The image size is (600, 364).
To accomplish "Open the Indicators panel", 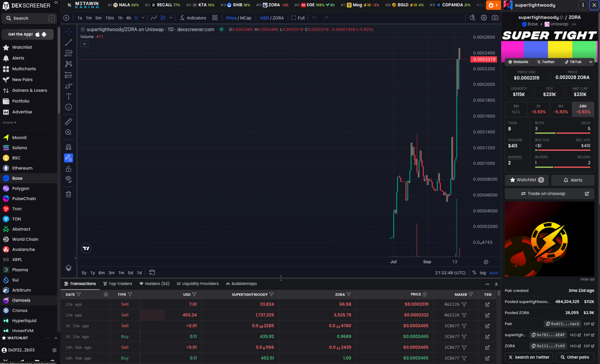I will tap(193, 18).
